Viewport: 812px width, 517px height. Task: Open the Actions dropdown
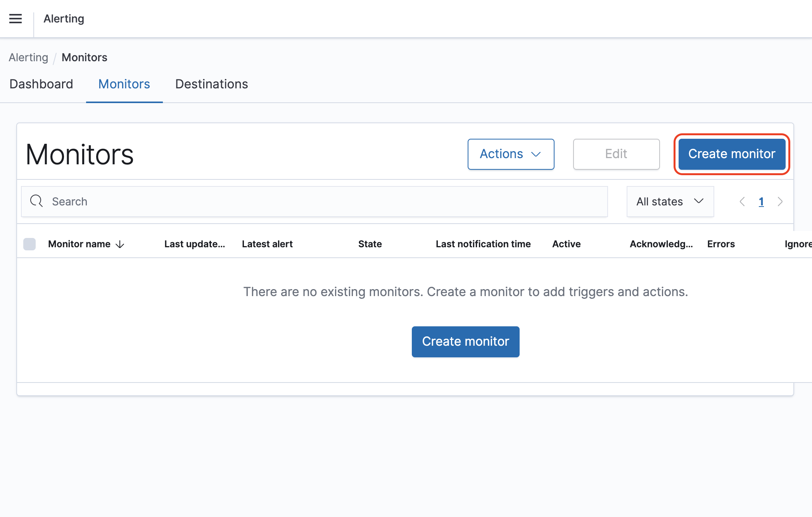click(510, 154)
